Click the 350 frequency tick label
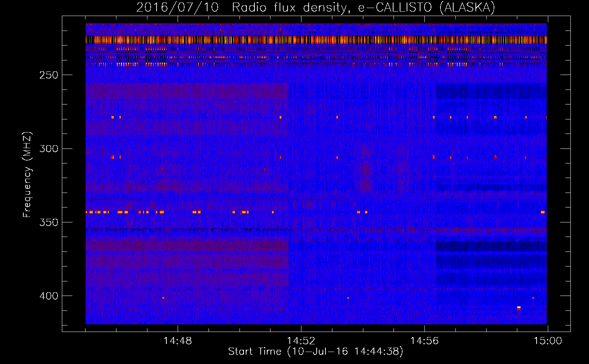Image resolution: width=589 pixels, height=364 pixels. [x=49, y=222]
